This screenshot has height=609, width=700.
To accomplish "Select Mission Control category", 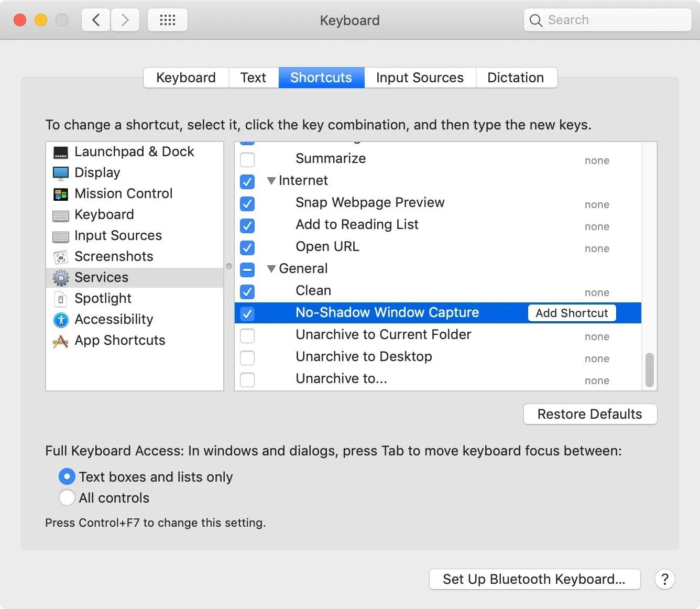I will 135,194.
